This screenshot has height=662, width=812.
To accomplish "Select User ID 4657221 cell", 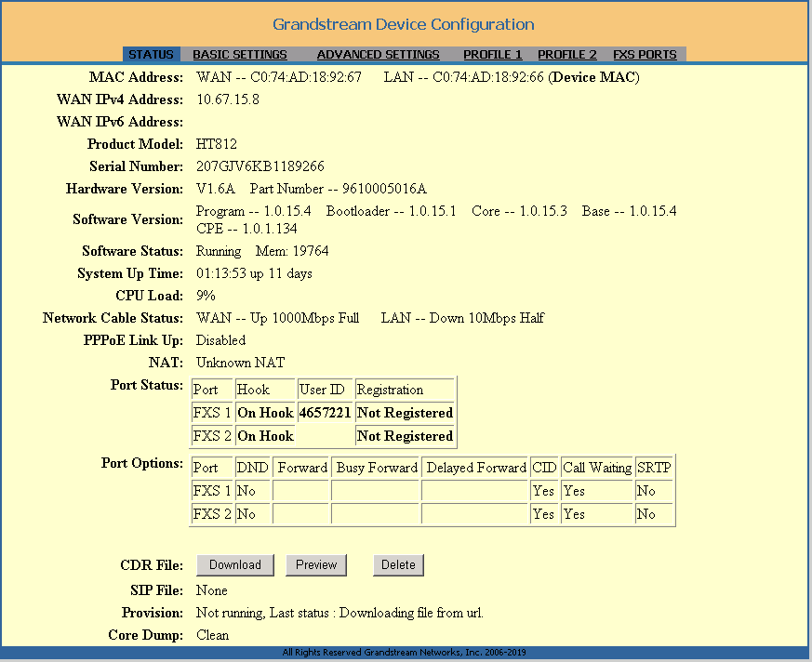I will tap(326, 413).
